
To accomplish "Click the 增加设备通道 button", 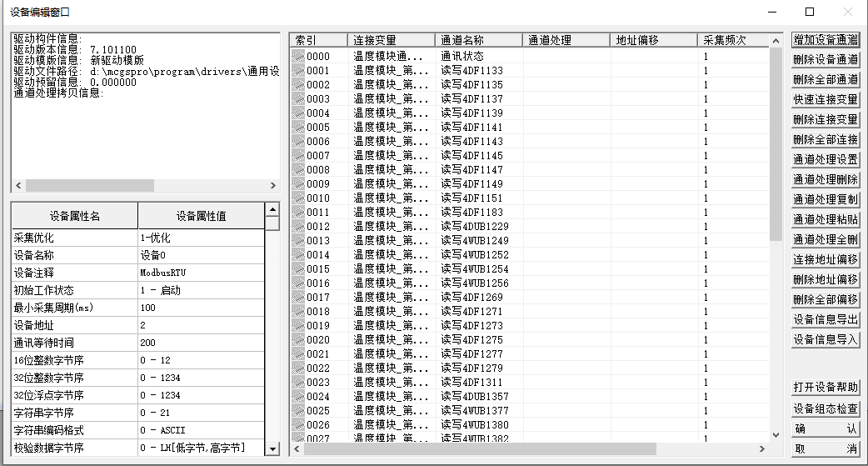I will point(825,39).
